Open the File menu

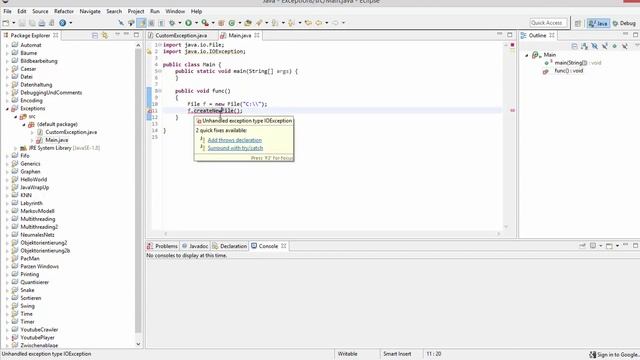(x=7, y=11)
